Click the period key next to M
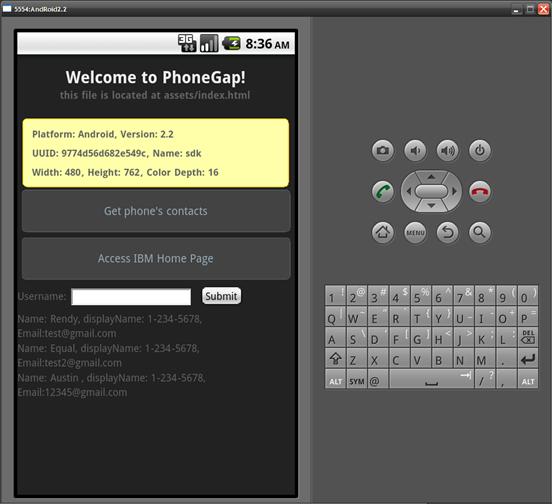Viewport: 552px width, 504px height. coord(506,358)
